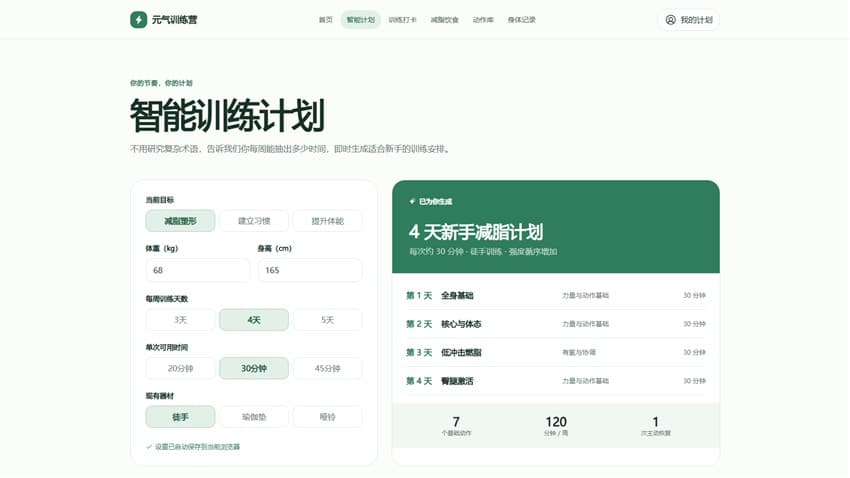Viewport: 850px width, 478px height.
Task: Open the 我的计划 account button
Action: click(x=688, y=20)
